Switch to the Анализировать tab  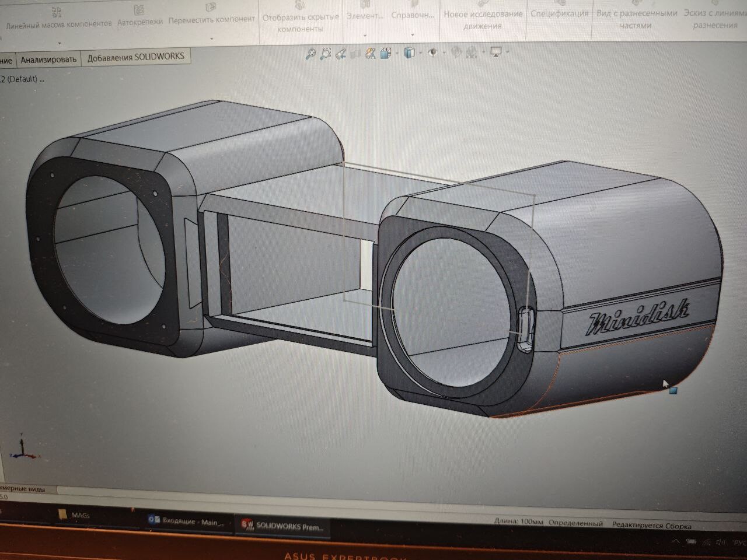[48, 59]
